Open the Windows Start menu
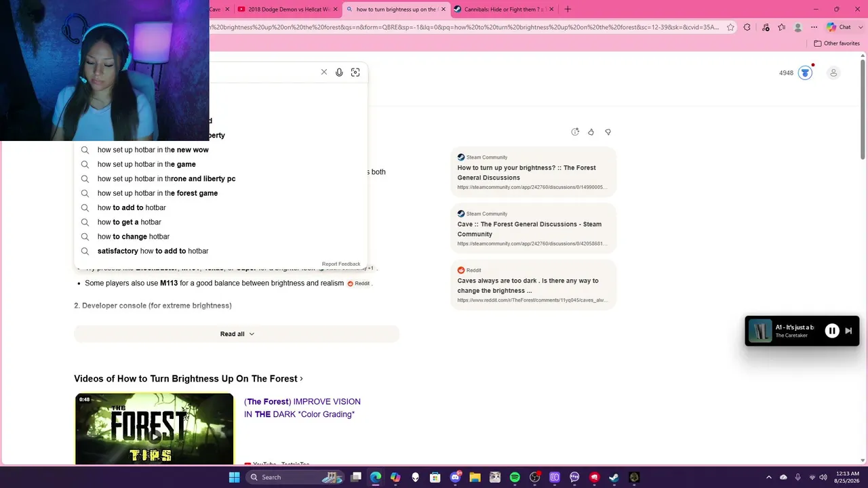The width and height of the screenshot is (868, 488). point(234,477)
